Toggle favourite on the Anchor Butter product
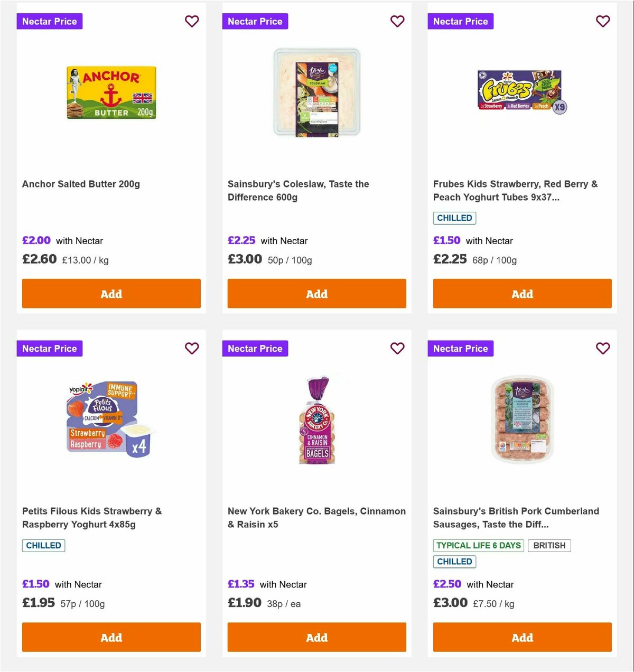 pos(192,21)
